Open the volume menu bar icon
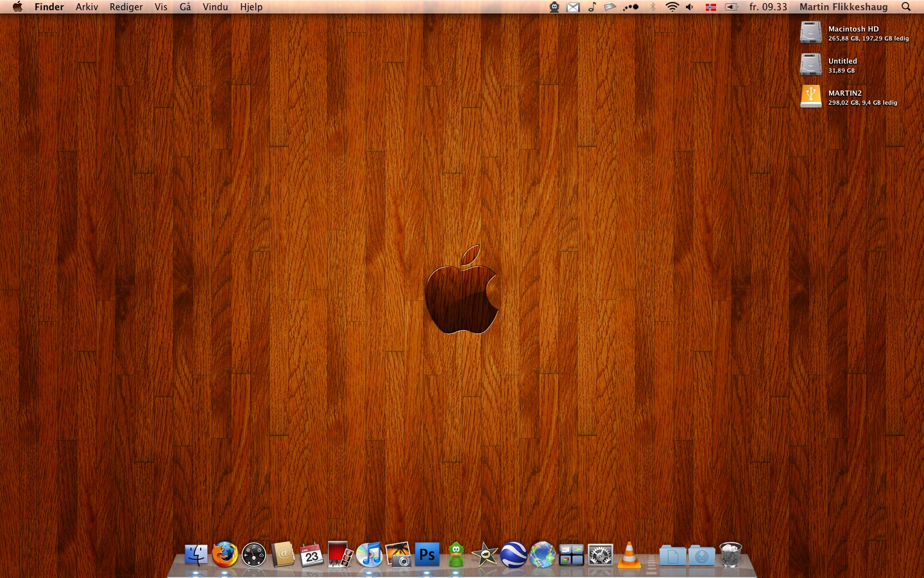This screenshot has height=578, width=924. (x=690, y=7)
